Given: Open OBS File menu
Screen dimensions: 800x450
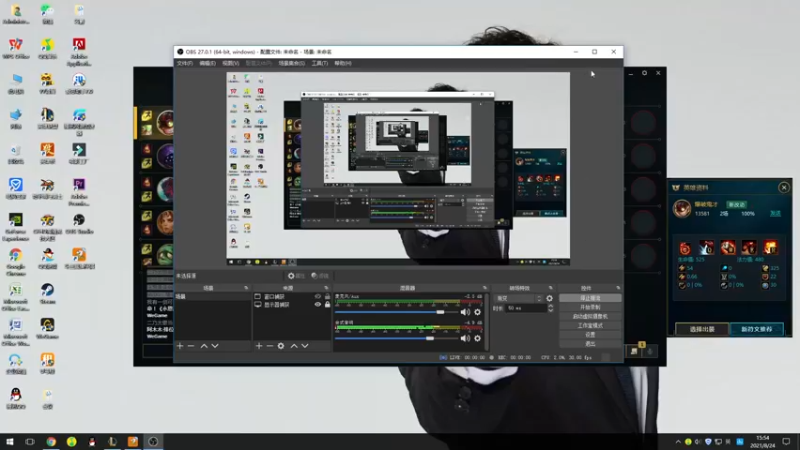Looking at the screenshot, I should pos(185,63).
